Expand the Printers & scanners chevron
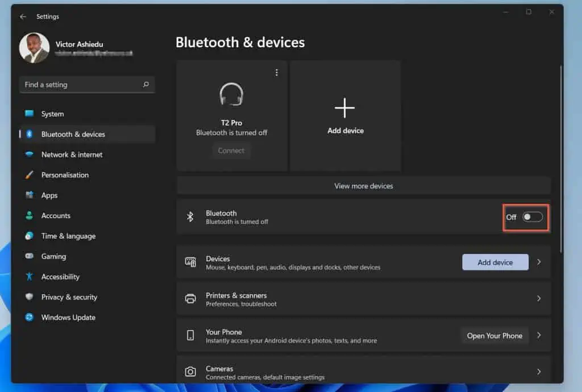The height and width of the screenshot is (392, 582). [539, 299]
